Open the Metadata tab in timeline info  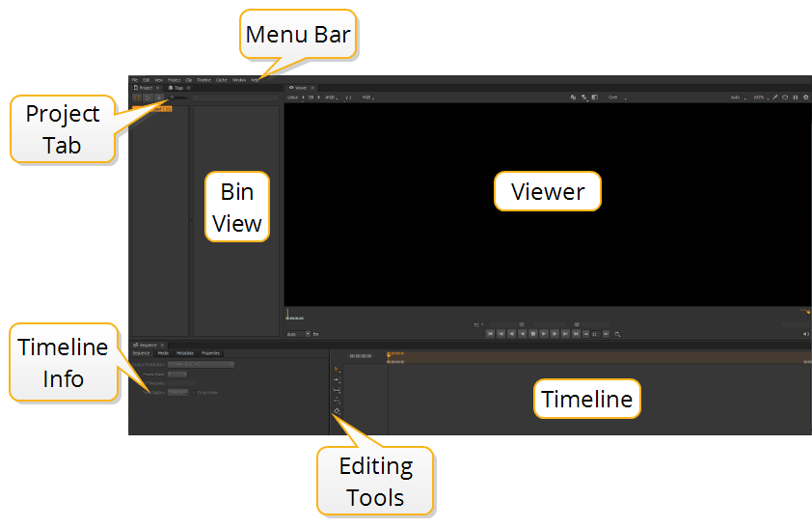[185, 353]
